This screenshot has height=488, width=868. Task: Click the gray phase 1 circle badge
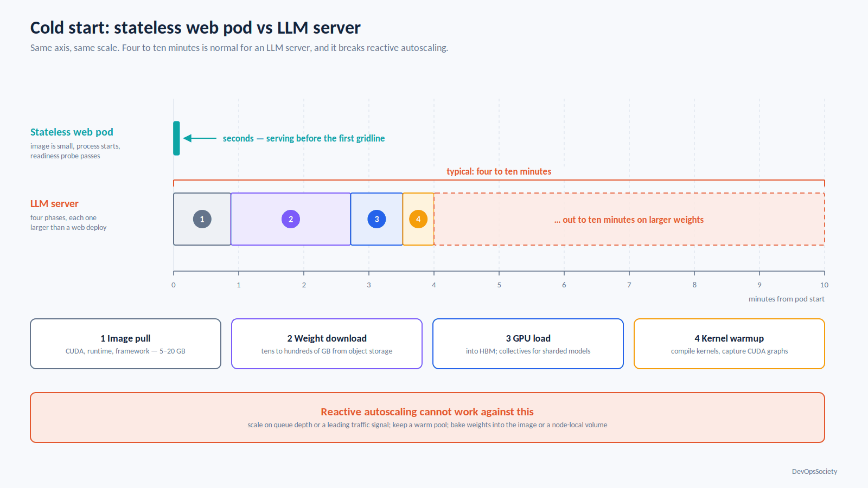pyautogui.click(x=202, y=219)
